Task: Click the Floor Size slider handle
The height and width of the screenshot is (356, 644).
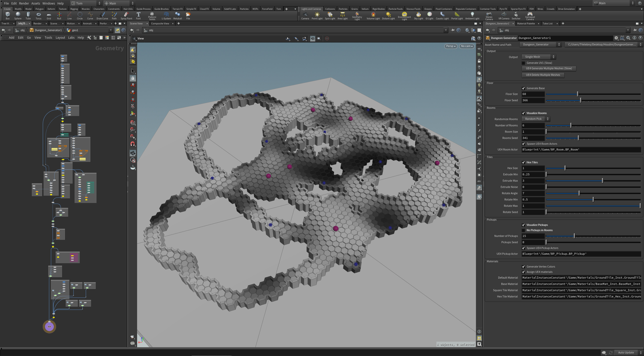Action: pyautogui.click(x=578, y=94)
